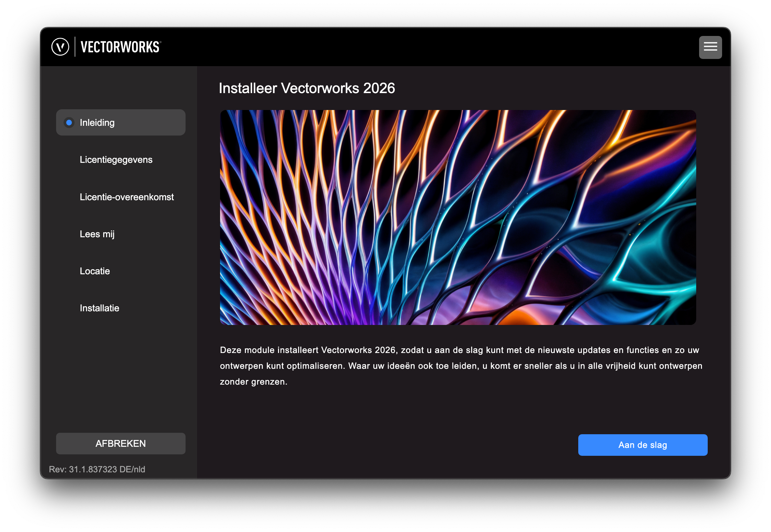Click the VECTORWORKS wordmark in the header
Image resolution: width=771 pixels, height=532 pixels.
coord(120,47)
